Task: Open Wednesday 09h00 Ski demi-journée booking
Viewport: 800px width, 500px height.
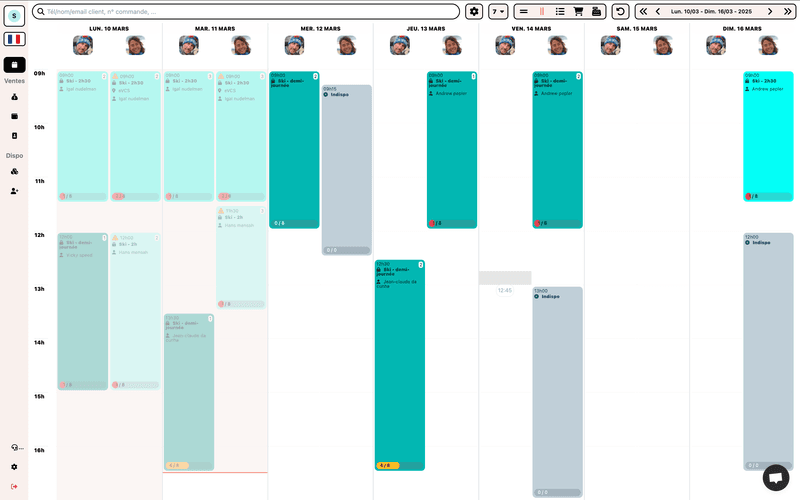Action: (294, 149)
